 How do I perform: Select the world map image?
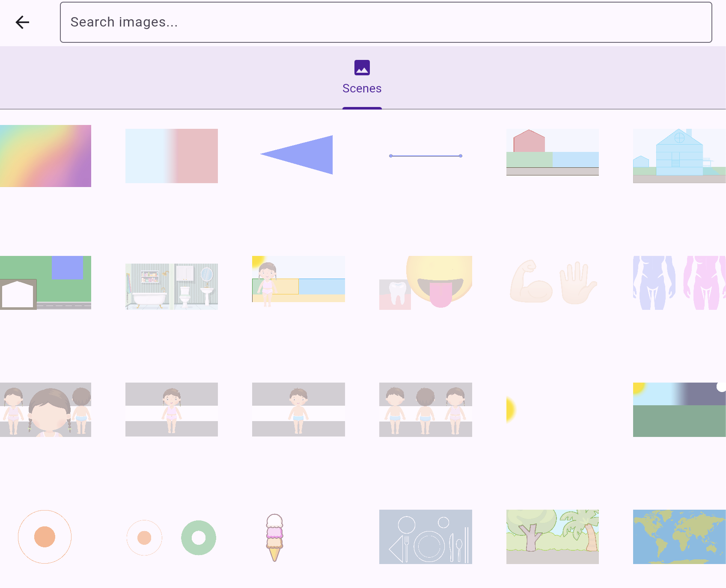pos(679,537)
